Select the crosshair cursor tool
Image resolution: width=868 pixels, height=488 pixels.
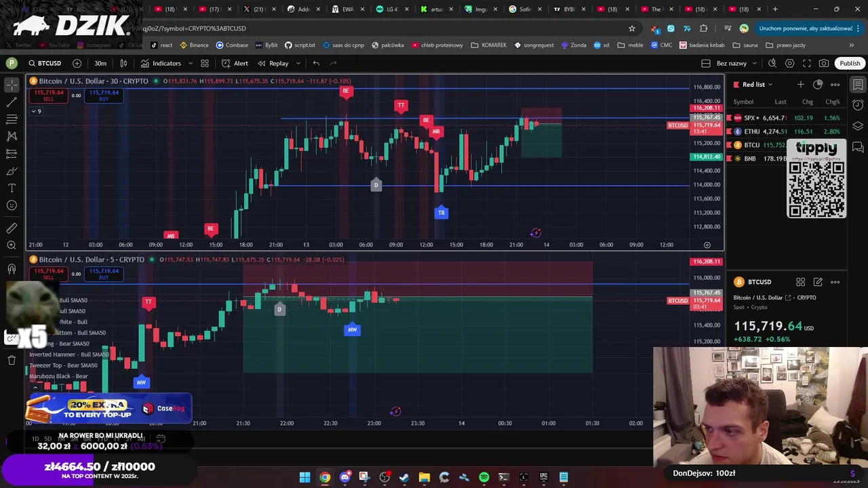(x=12, y=85)
